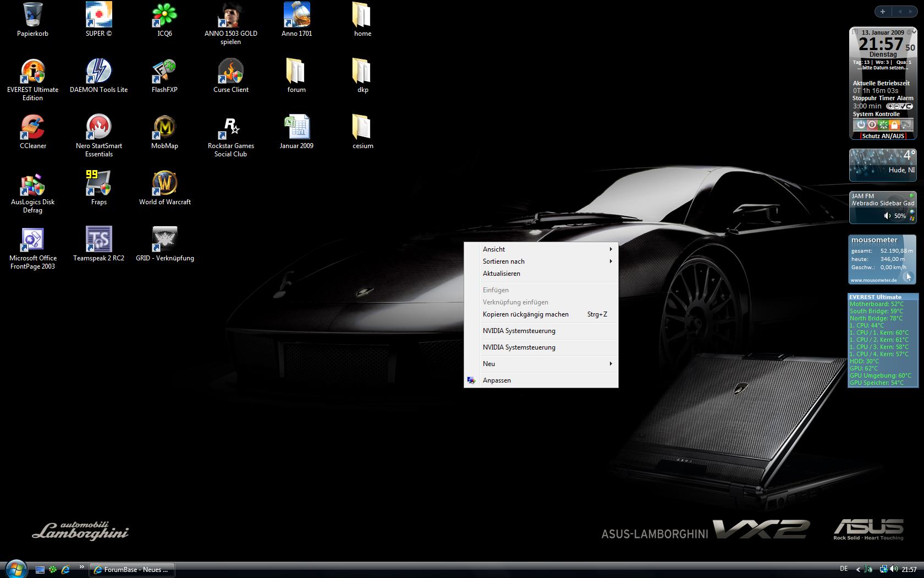924x578 pixels.
Task: Select the EVEREST Ultimate Edition shortcut
Action: pyautogui.click(x=32, y=80)
